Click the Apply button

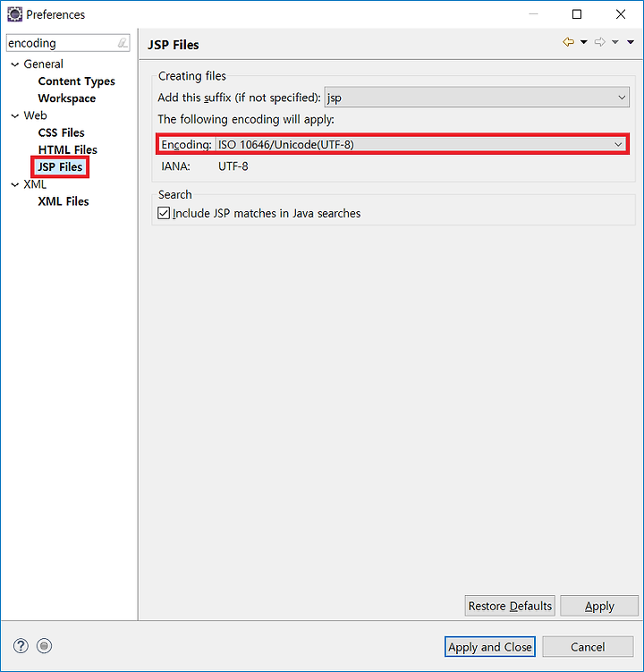coord(599,606)
